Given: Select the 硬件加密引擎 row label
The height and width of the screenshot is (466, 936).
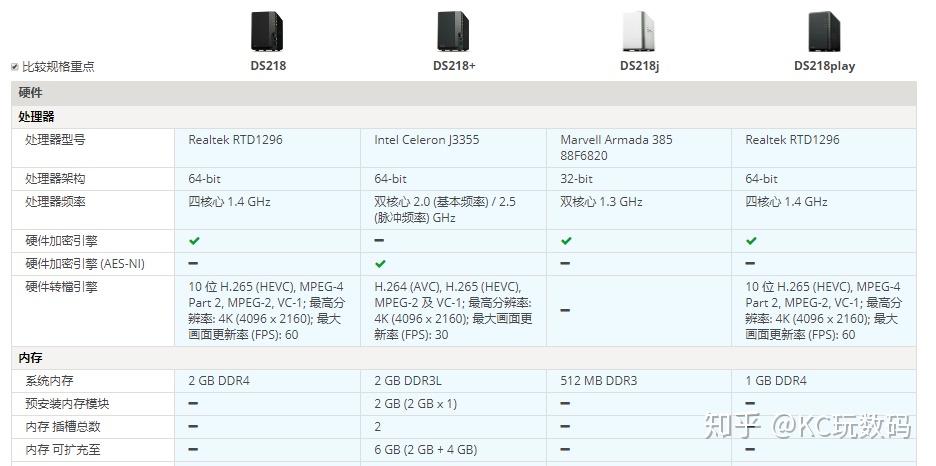Looking at the screenshot, I should click(x=61, y=241).
